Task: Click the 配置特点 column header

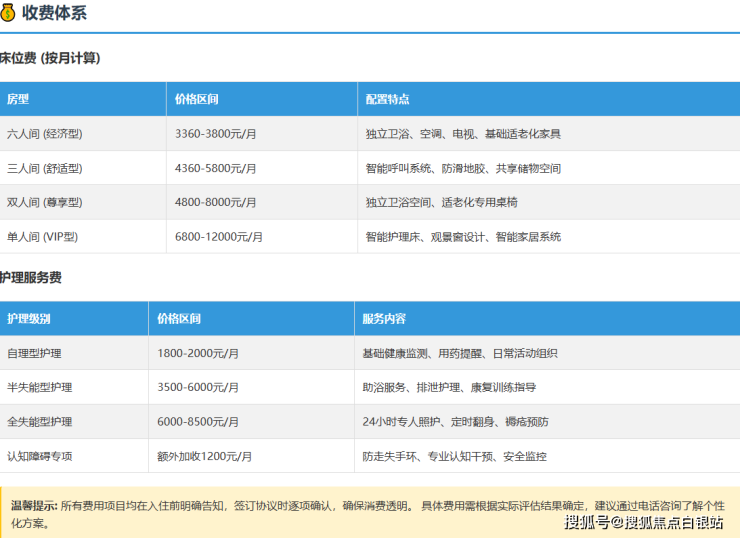Action: tap(387, 100)
